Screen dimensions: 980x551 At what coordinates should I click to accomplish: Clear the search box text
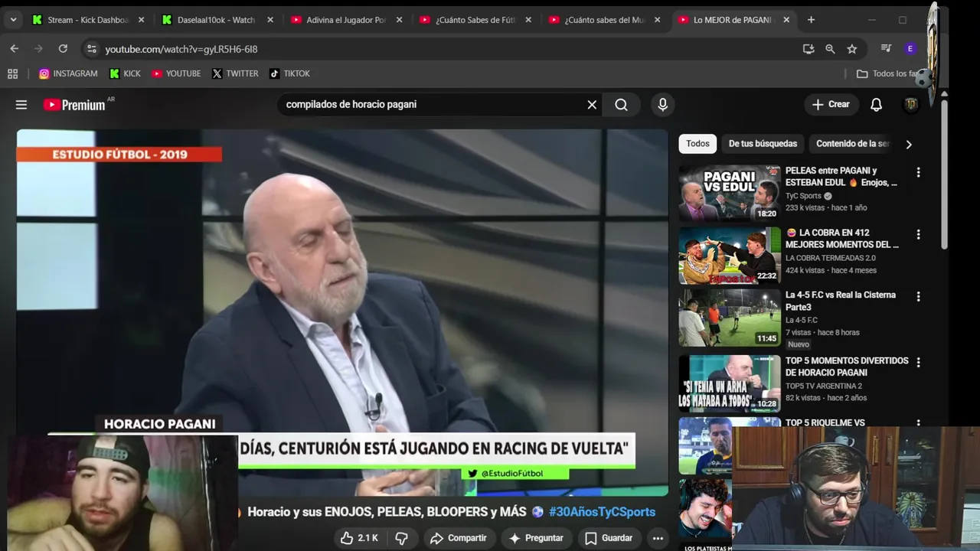(x=592, y=105)
